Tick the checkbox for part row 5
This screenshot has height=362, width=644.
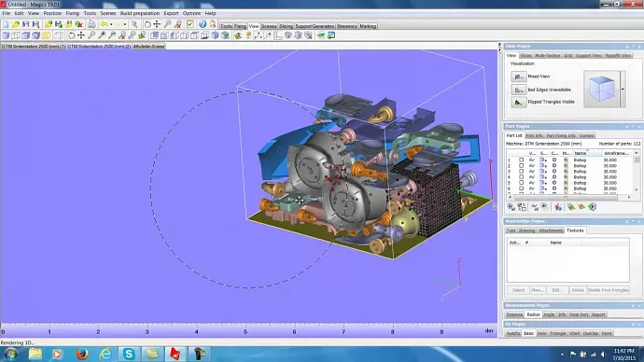pos(521,183)
